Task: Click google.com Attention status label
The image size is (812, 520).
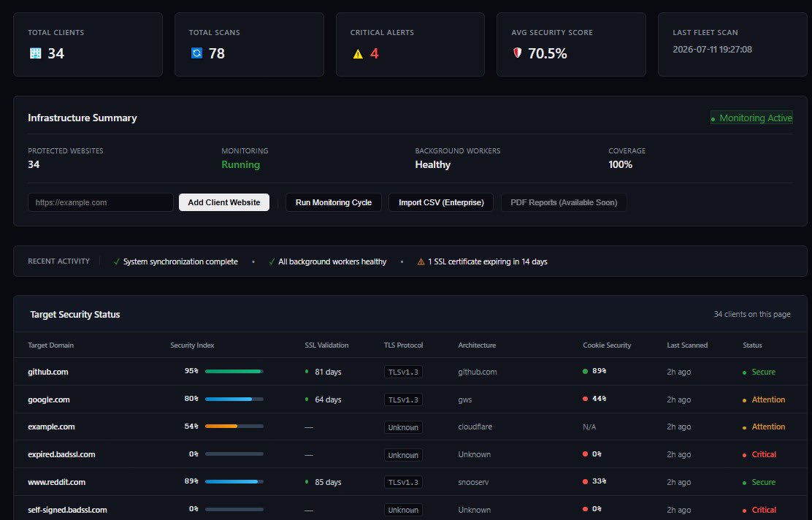Action: [x=768, y=399]
